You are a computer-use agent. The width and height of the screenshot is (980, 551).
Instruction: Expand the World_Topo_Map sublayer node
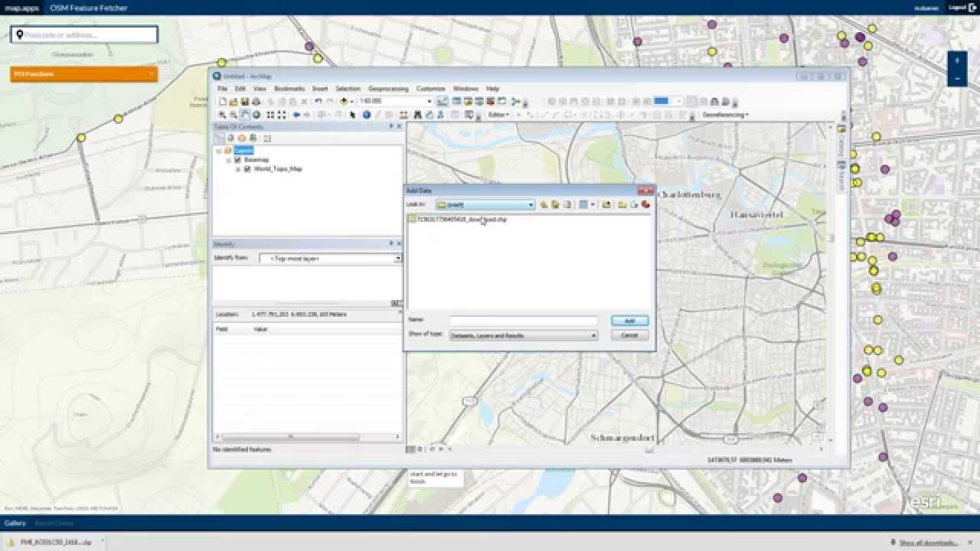tap(238, 168)
